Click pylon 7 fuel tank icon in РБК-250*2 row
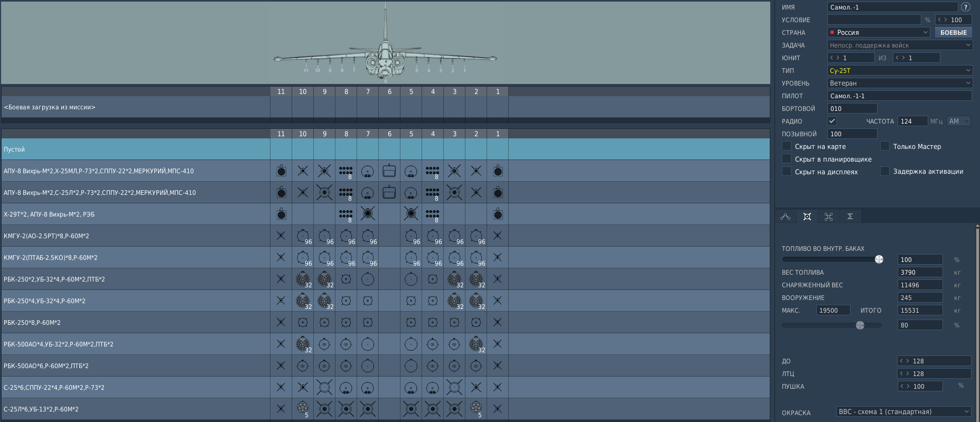 [368, 279]
